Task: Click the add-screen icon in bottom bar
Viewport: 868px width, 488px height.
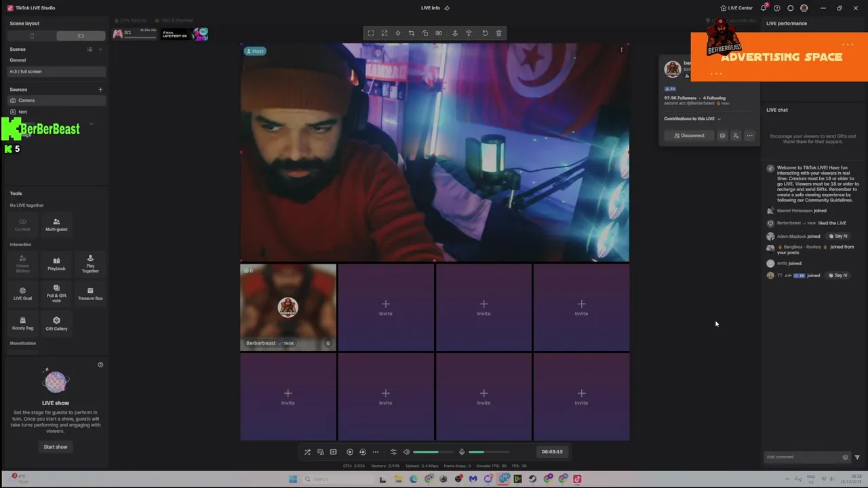Action: pos(333,452)
